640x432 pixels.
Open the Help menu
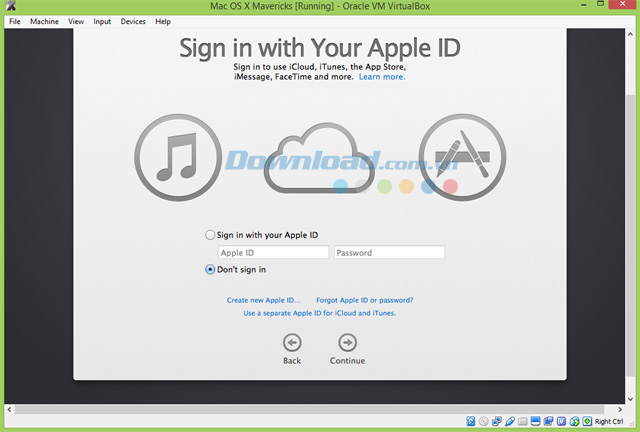click(x=163, y=21)
